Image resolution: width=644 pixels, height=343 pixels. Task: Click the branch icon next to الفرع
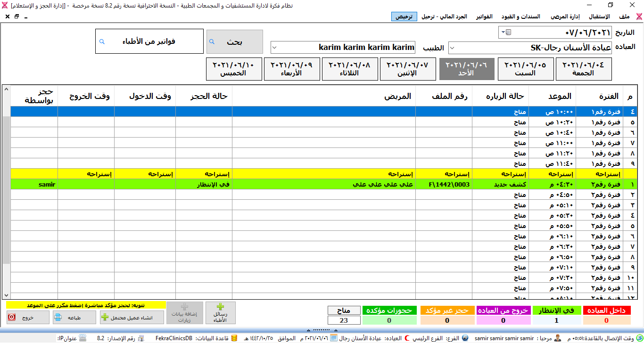tap(465, 338)
